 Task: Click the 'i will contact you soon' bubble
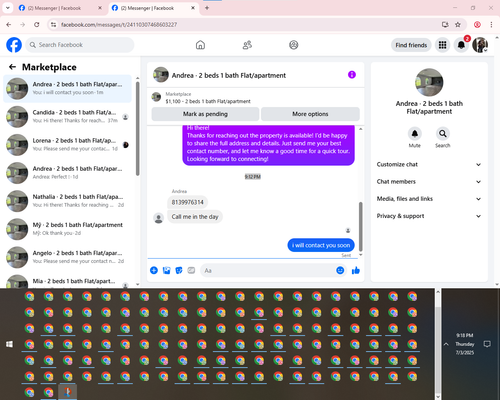point(321,245)
